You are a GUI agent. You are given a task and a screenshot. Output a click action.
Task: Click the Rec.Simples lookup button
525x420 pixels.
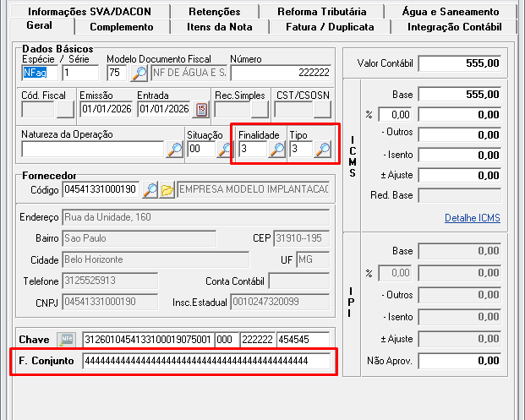pyautogui.click(x=260, y=109)
